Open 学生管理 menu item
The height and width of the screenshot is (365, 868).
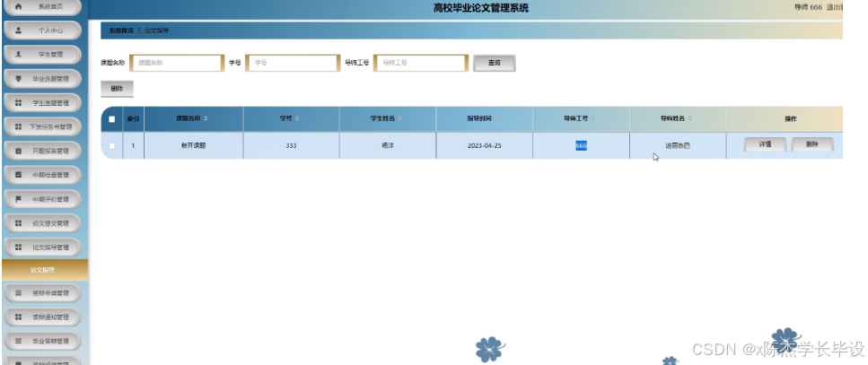pos(42,55)
